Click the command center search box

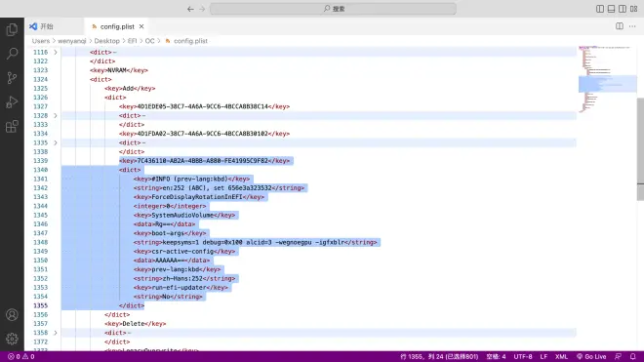coord(333,9)
